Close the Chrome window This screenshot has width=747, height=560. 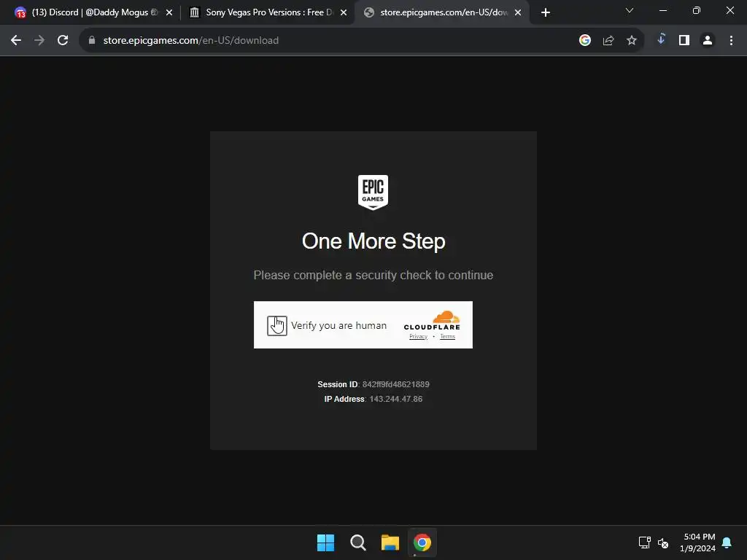729,10
